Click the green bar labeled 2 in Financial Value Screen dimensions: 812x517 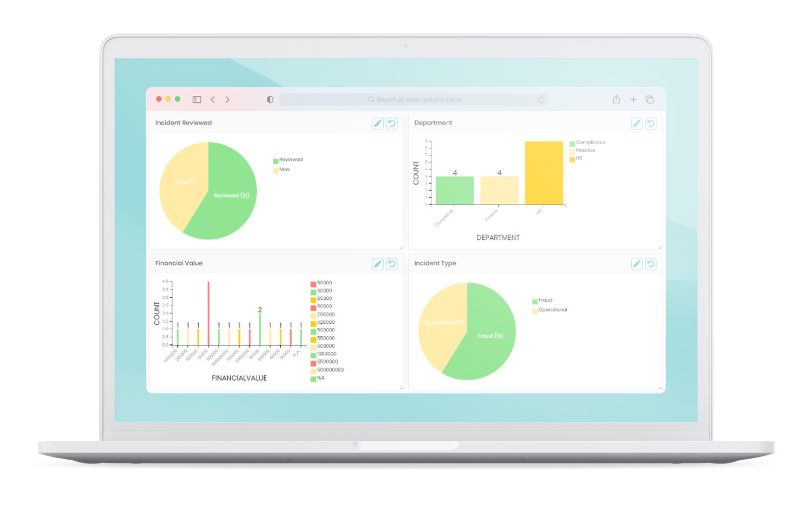260,330
